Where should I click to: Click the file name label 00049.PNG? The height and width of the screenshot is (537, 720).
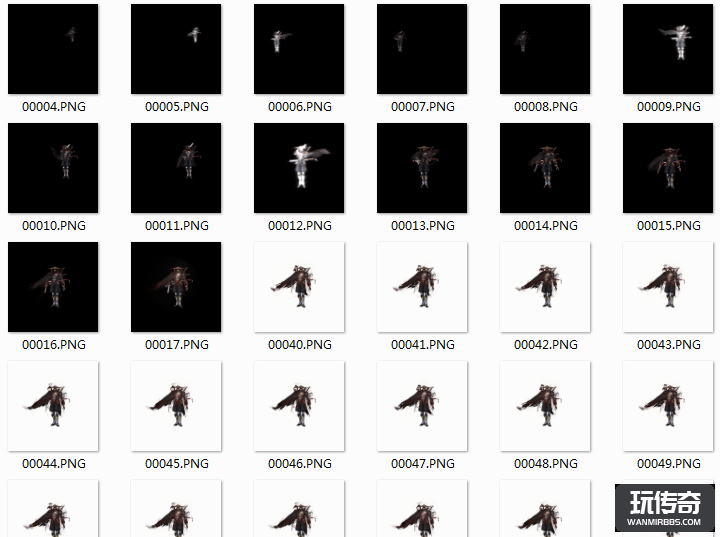(669, 464)
